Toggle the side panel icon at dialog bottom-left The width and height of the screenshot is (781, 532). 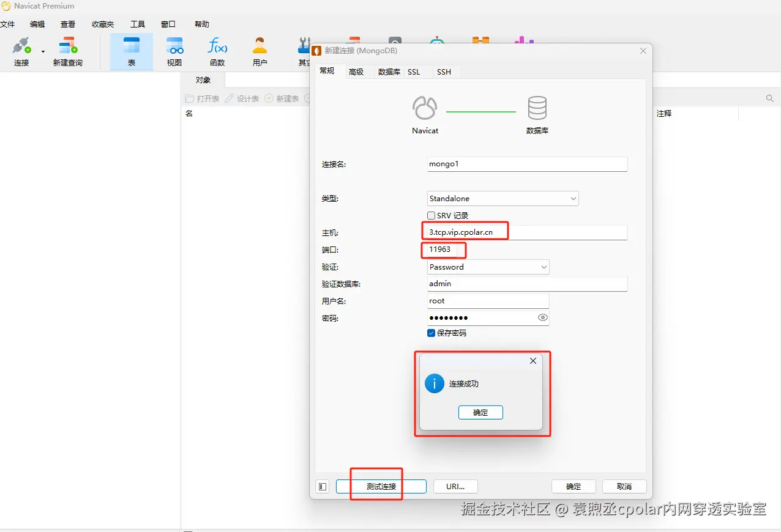323,487
